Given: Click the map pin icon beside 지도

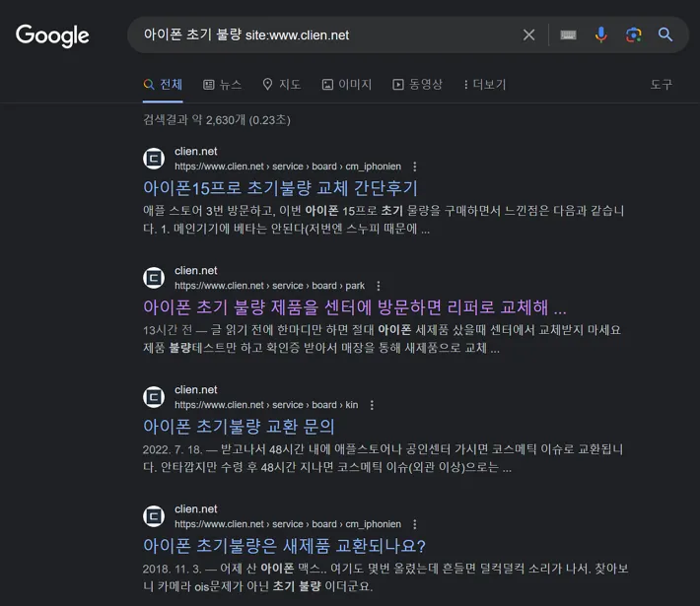Looking at the screenshot, I should [x=267, y=85].
